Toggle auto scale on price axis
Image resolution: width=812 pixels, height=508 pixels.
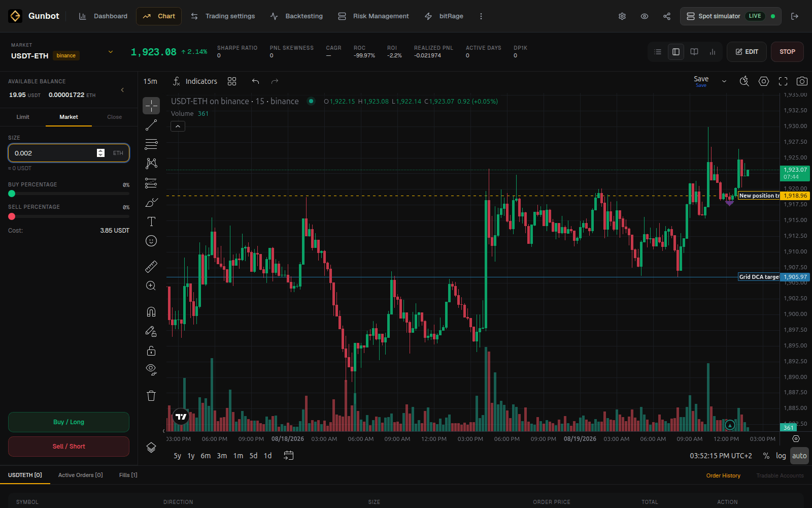coord(799,456)
